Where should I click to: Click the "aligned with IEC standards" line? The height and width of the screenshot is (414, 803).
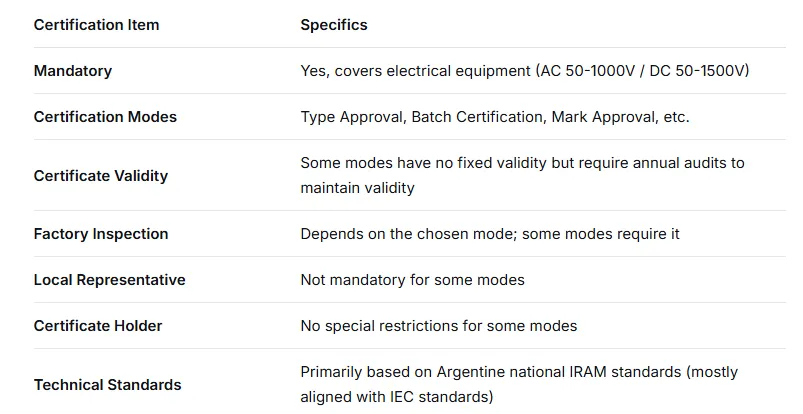397,397
